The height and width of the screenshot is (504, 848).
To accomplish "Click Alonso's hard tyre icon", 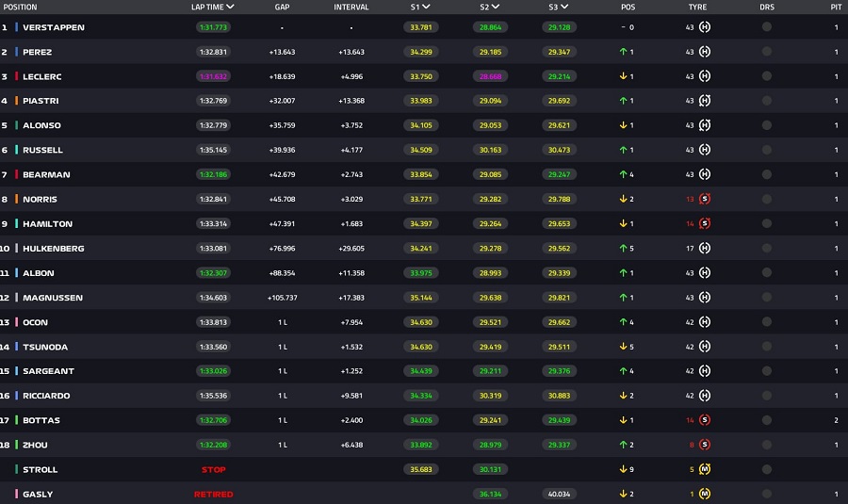I will coord(704,125).
